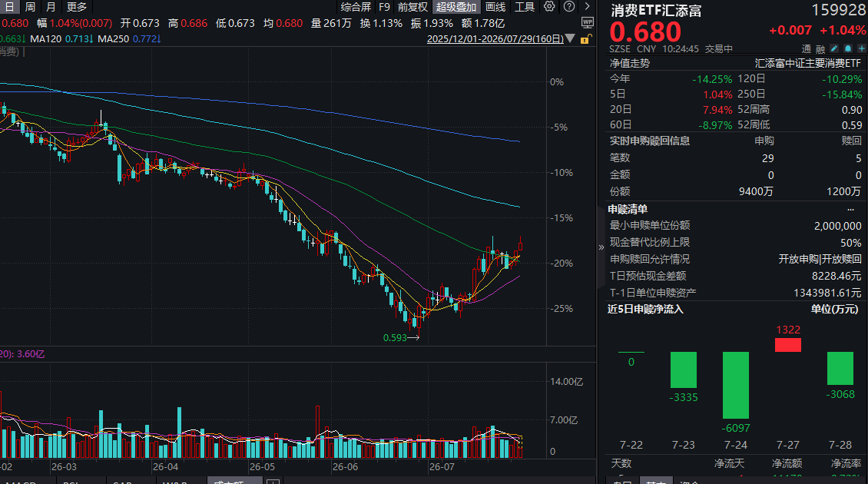
Task: Click the 52周高 0.90 value
Action: point(852,110)
